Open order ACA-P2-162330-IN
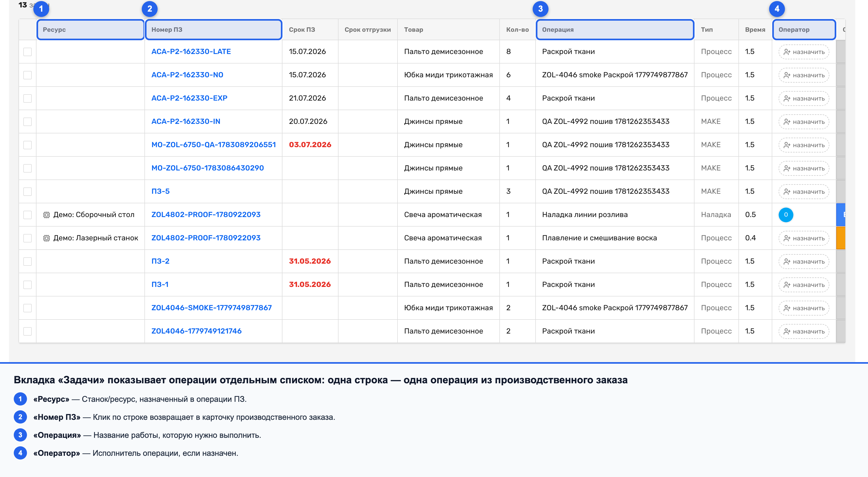This screenshot has height=477, width=868. coord(186,121)
